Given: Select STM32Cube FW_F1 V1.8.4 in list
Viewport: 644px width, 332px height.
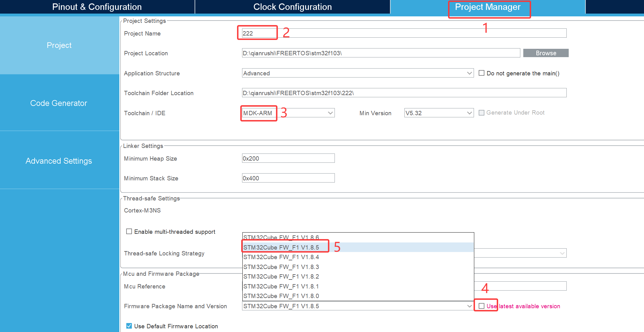Looking at the screenshot, I should pos(358,257).
